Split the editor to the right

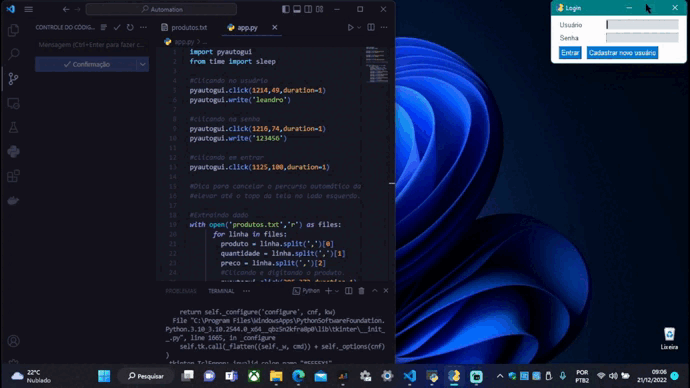371,27
